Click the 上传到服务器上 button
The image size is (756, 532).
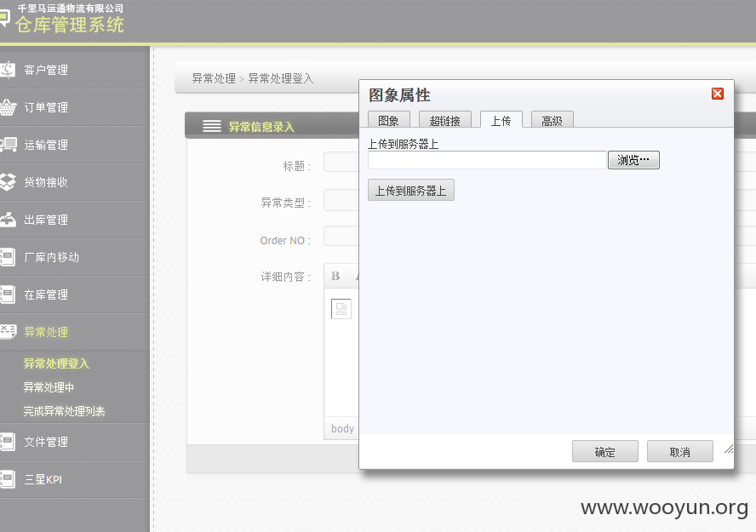(x=411, y=191)
